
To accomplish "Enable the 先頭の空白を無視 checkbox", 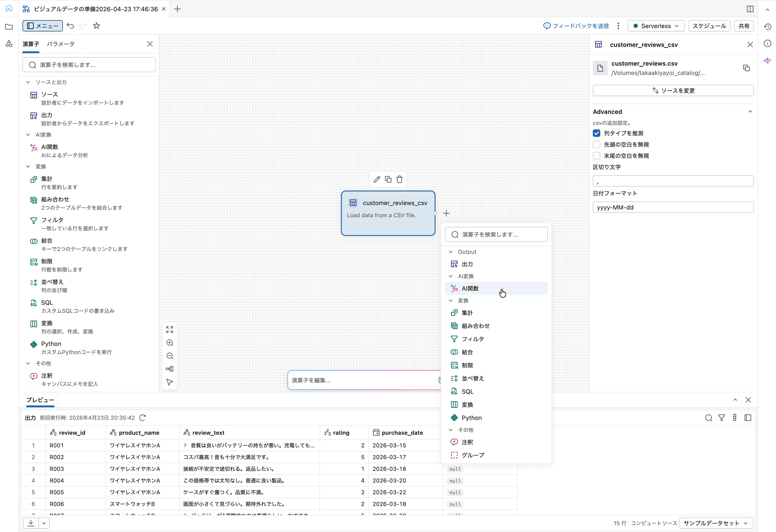I will [x=596, y=145].
